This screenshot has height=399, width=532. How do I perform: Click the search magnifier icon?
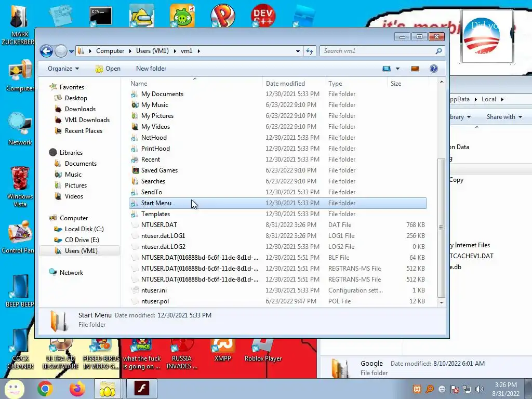(438, 51)
